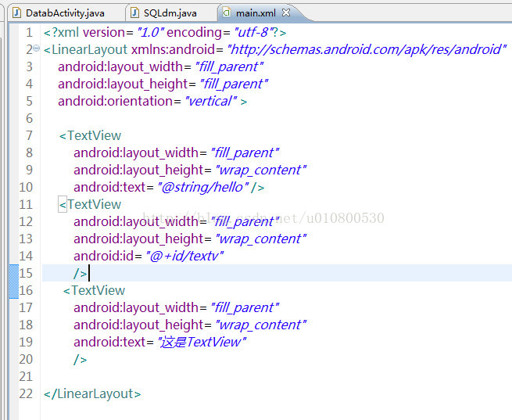
Task: Click the "fill_parent" value on line 4
Action: click(x=234, y=84)
